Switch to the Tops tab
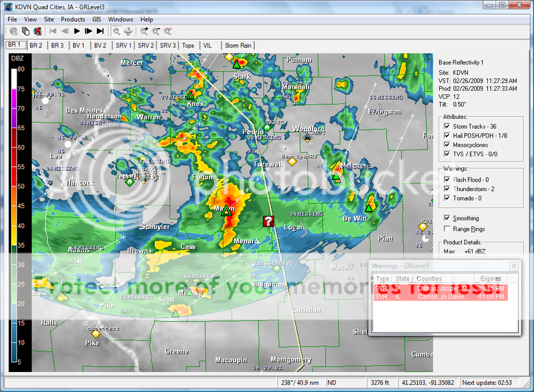Viewport: 534px width, 392px height. (188, 45)
